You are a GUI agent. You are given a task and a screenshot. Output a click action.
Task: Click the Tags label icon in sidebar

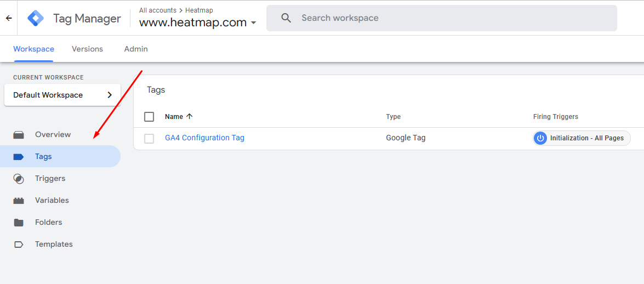(19, 157)
